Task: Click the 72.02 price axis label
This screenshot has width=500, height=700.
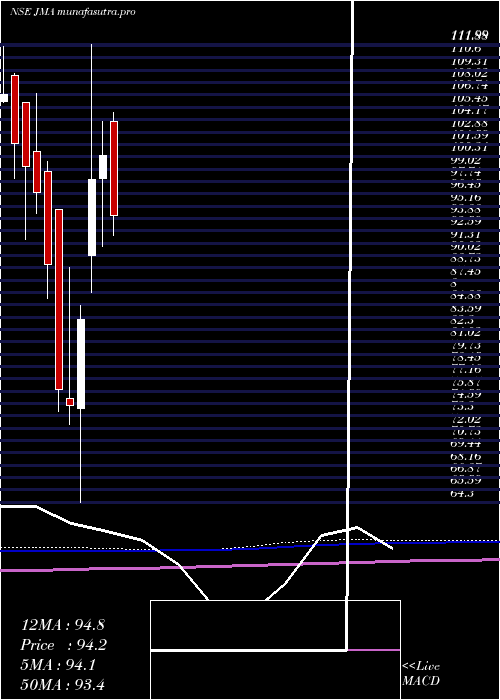Action: pos(468,420)
